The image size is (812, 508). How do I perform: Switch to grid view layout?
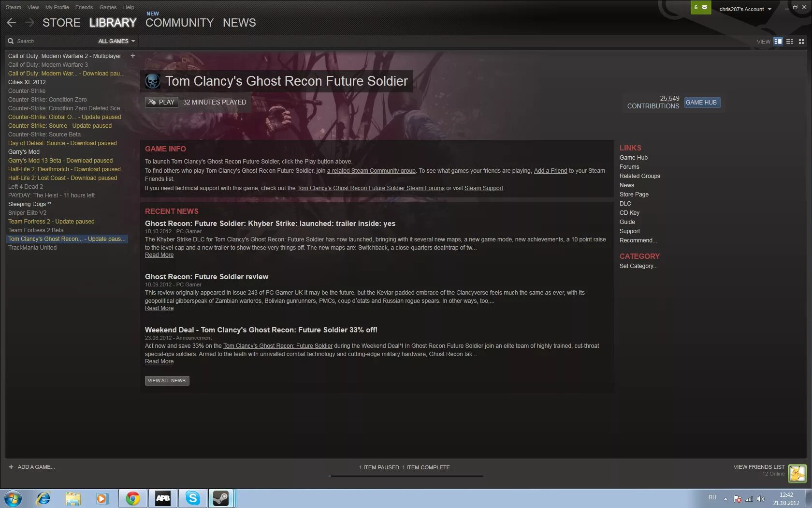click(801, 41)
